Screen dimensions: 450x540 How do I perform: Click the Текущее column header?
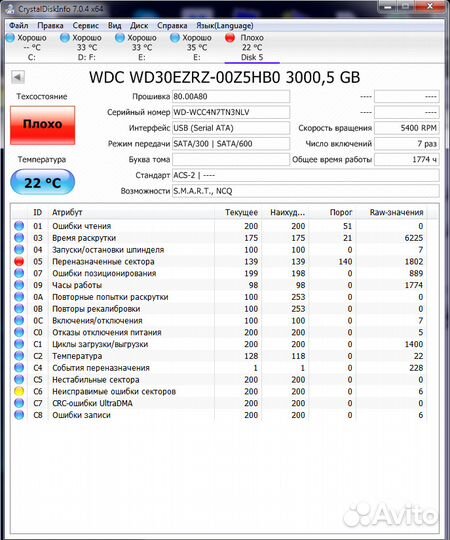pos(238,212)
